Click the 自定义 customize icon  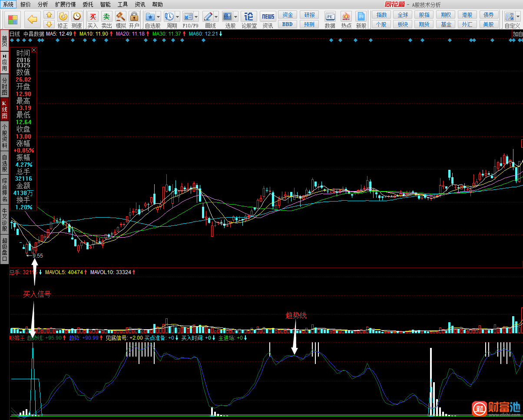click(510, 17)
